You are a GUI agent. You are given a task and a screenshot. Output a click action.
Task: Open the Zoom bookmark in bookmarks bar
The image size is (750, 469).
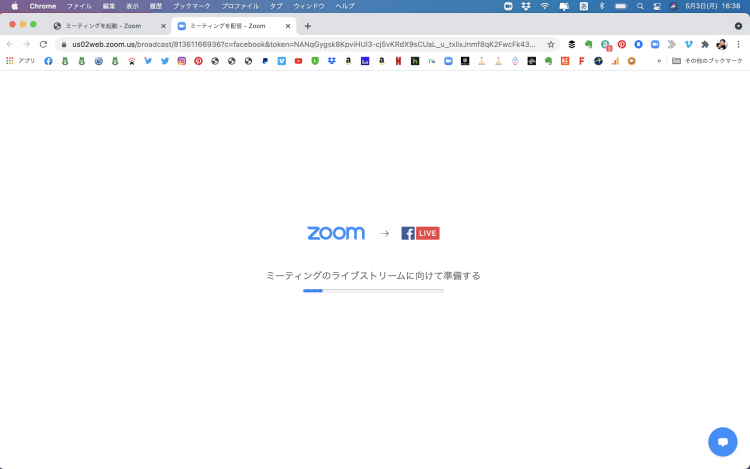click(448, 61)
